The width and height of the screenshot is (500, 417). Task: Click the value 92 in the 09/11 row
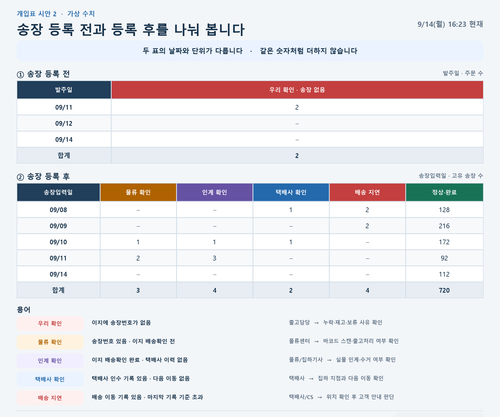[444, 258]
